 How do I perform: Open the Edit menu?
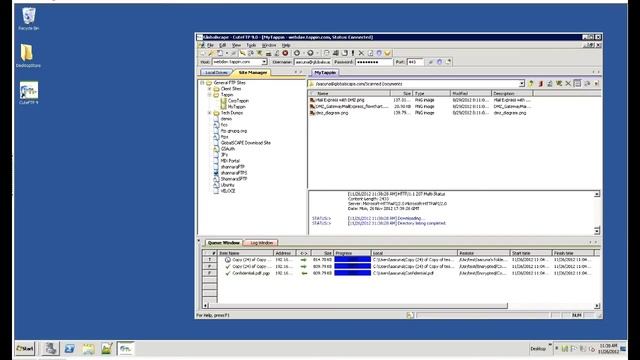[x=222, y=45]
